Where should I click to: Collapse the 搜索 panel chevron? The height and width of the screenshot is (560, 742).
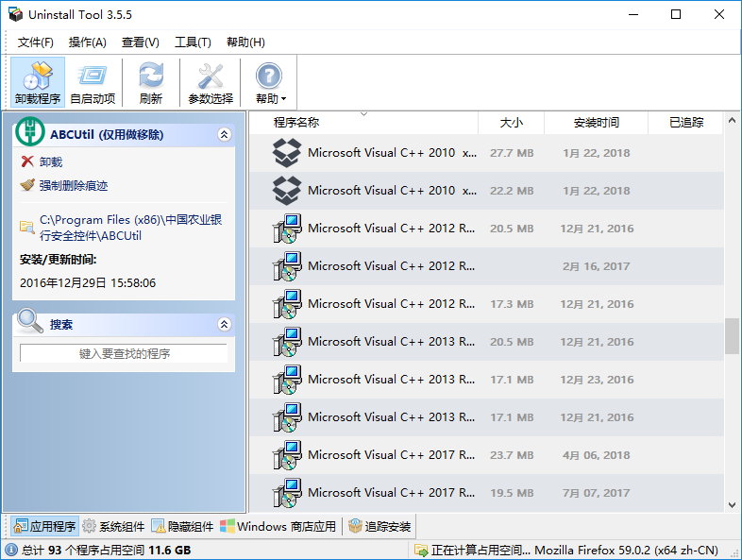point(225,324)
